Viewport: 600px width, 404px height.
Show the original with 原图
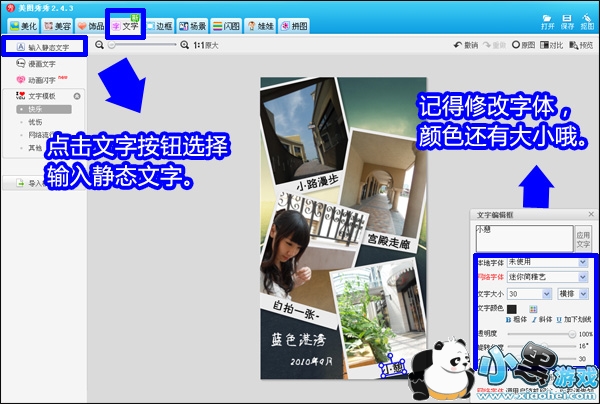(x=523, y=45)
